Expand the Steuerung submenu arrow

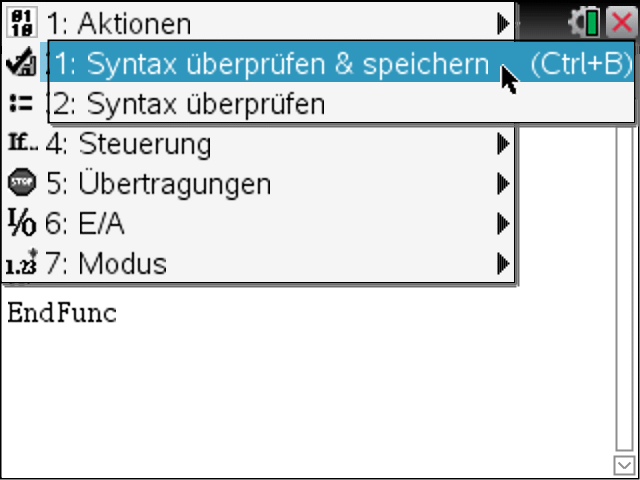click(x=504, y=144)
